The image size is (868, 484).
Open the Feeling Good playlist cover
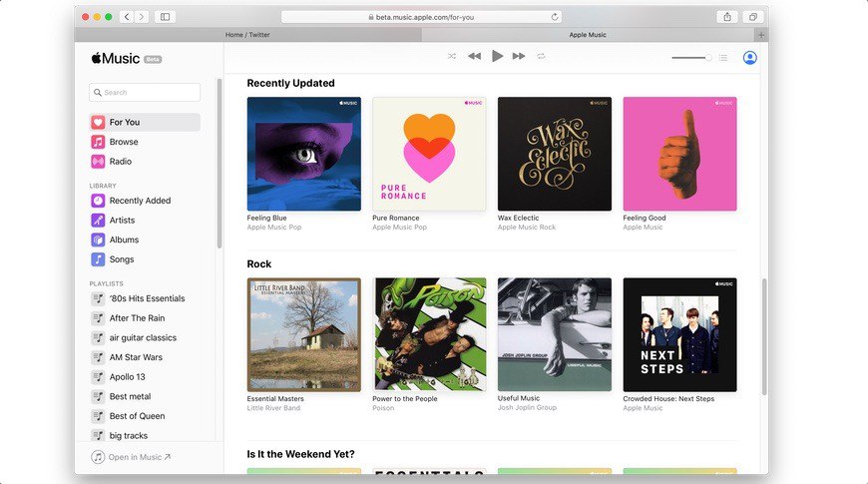pyautogui.click(x=679, y=154)
